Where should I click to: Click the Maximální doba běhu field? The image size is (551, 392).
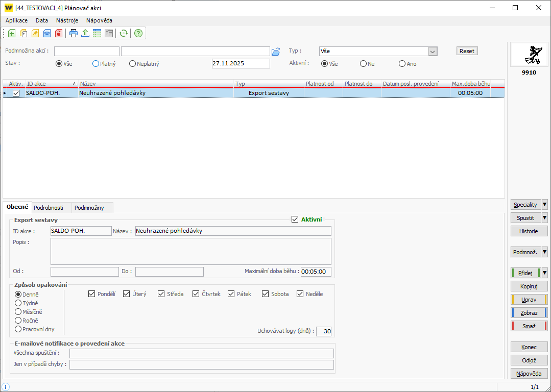[x=316, y=272]
